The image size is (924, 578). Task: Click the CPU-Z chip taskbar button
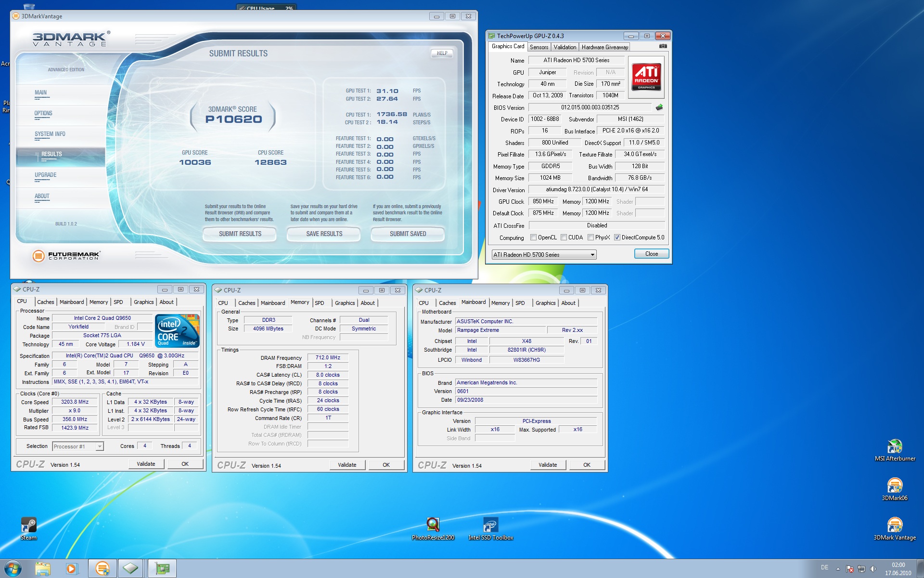click(130, 569)
